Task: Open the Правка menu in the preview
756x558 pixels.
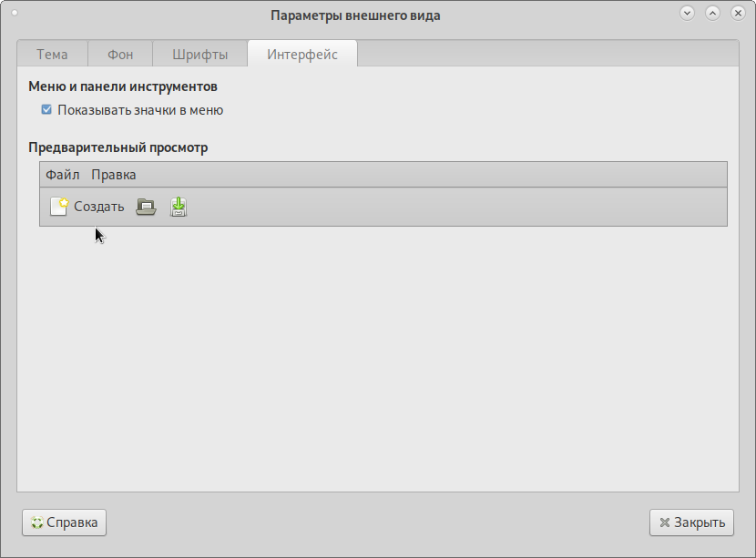Action: pyautogui.click(x=114, y=175)
